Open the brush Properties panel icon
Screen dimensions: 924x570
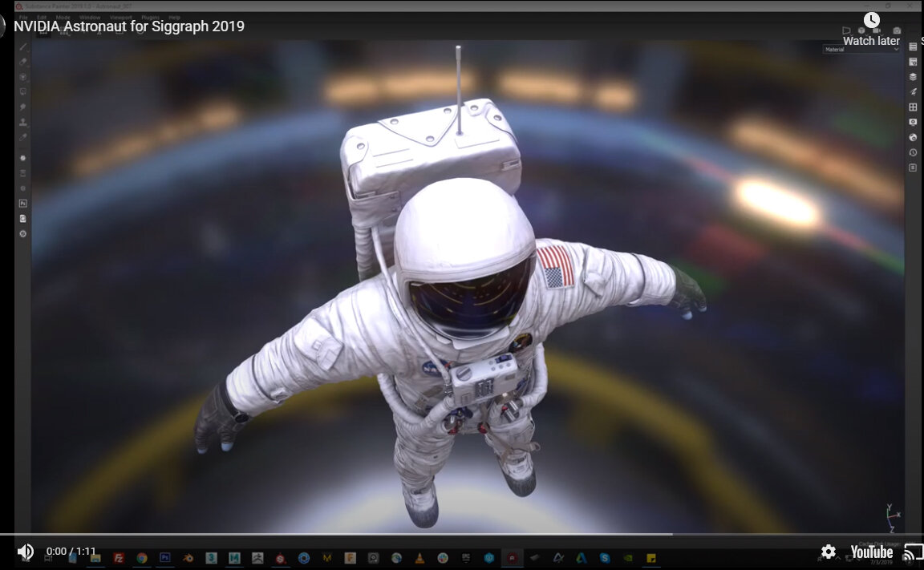click(913, 92)
